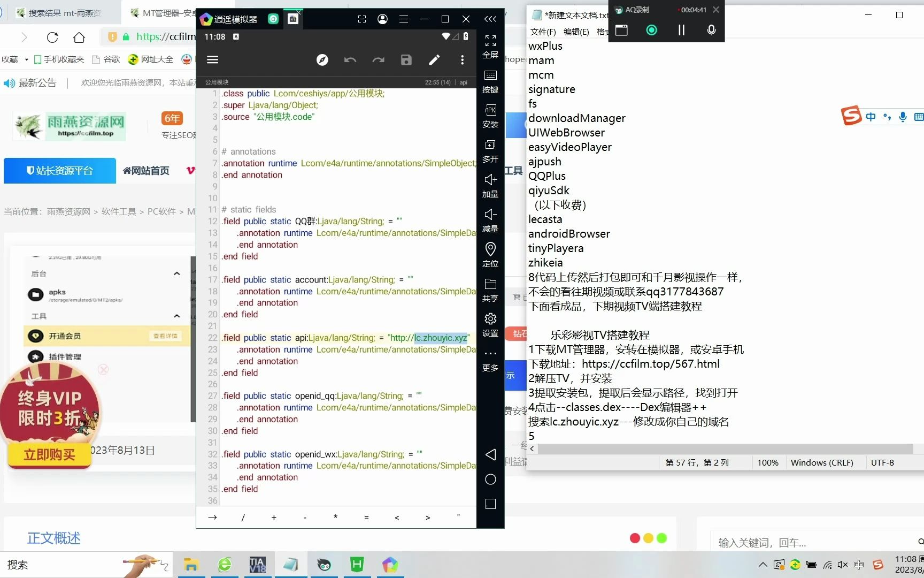Click the 立即购买 VIP button
This screenshot has height=578, width=924.
coord(50,455)
